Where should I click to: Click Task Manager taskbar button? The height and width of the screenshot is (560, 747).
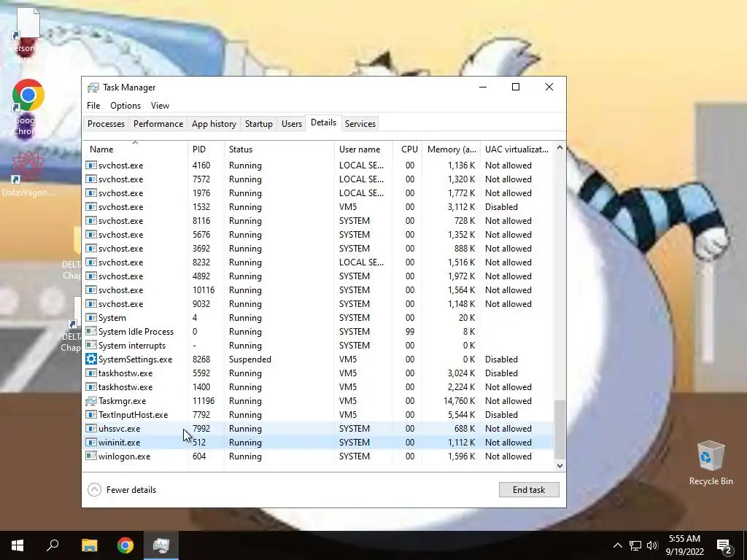pyautogui.click(x=161, y=545)
